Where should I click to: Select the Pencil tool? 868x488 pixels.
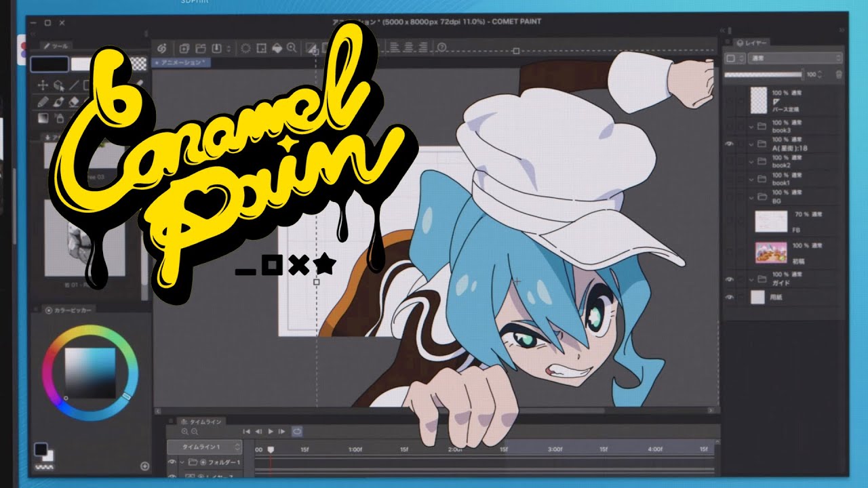click(42, 102)
